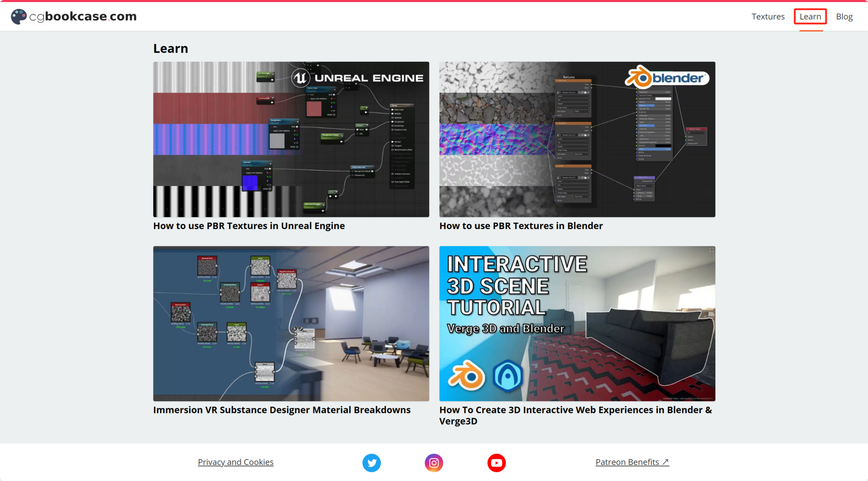
Task: Click the Verge3D hexagon logo icon
Action: (507, 376)
